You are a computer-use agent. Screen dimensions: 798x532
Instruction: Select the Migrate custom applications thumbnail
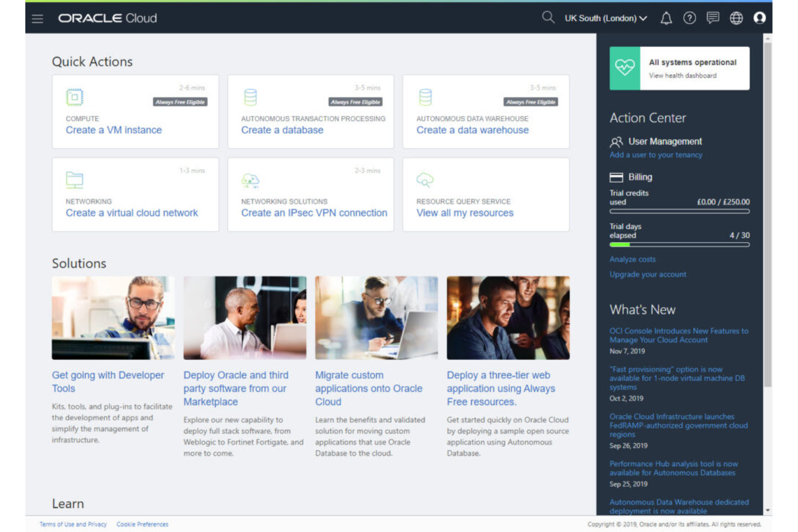click(375, 318)
